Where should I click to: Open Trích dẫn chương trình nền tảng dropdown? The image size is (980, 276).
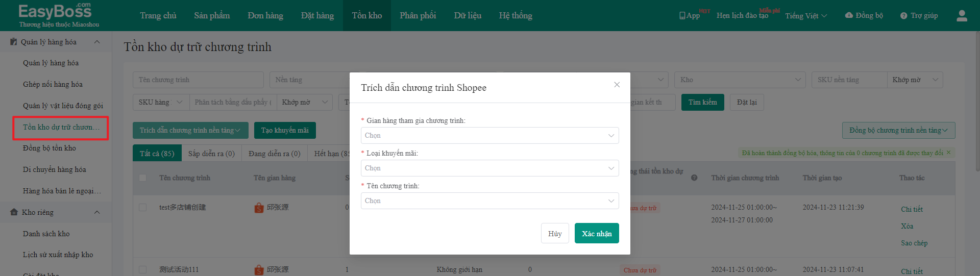[x=190, y=130]
